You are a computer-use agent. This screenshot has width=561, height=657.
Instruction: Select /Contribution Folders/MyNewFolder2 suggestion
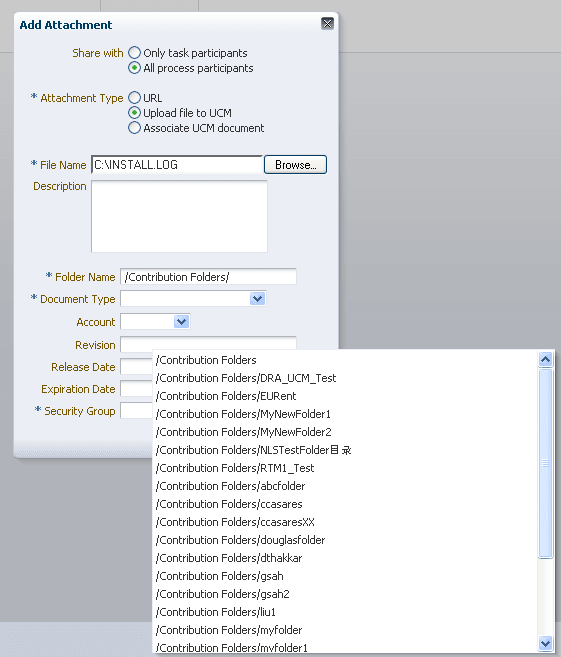tap(345, 432)
